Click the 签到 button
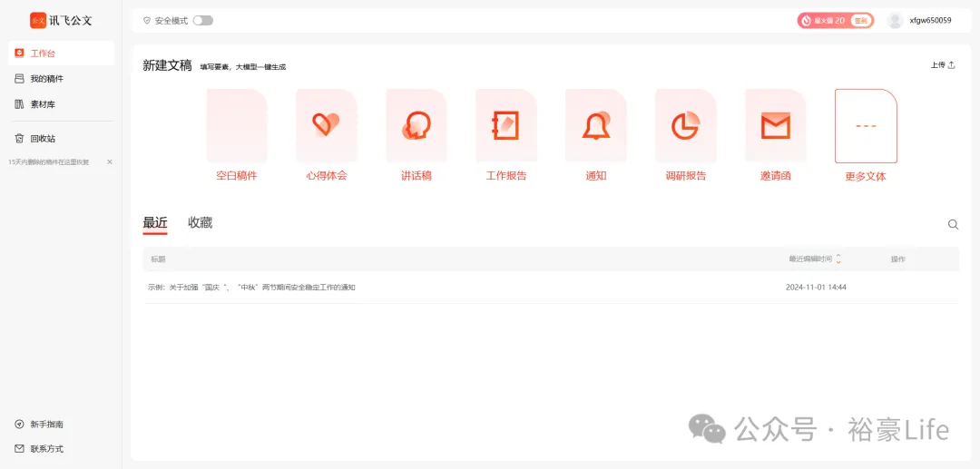Image resolution: width=980 pixels, height=469 pixels. 861,21
